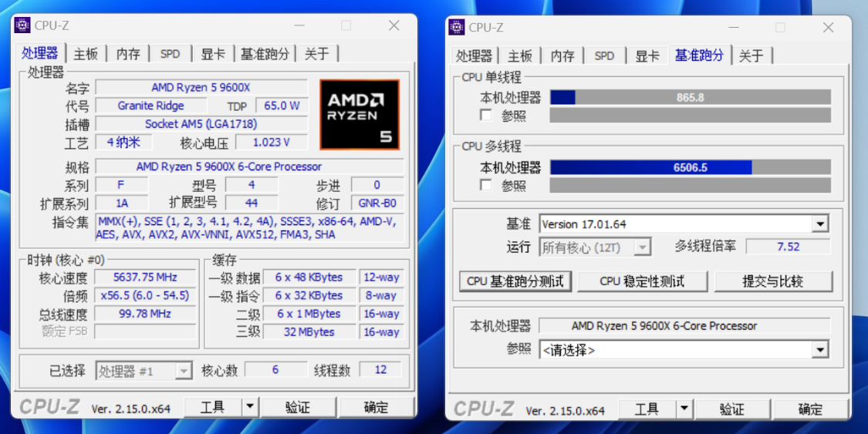Viewport: 868px width, 434px height.
Task: Switch to 主板 tab in left window
Action: [x=86, y=54]
